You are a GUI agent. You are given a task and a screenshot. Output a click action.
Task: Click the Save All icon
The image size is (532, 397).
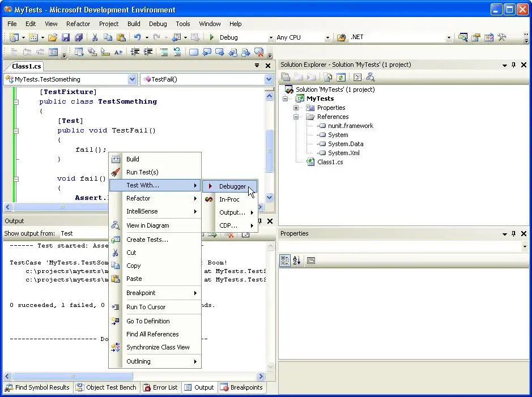pos(79,37)
